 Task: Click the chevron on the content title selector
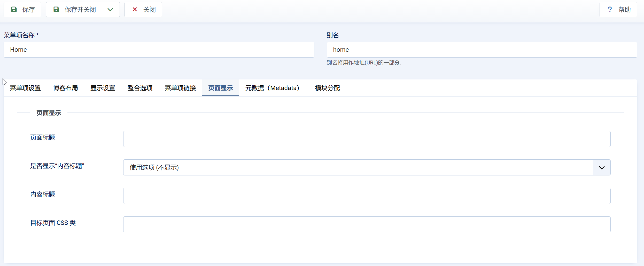pyautogui.click(x=602, y=167)
